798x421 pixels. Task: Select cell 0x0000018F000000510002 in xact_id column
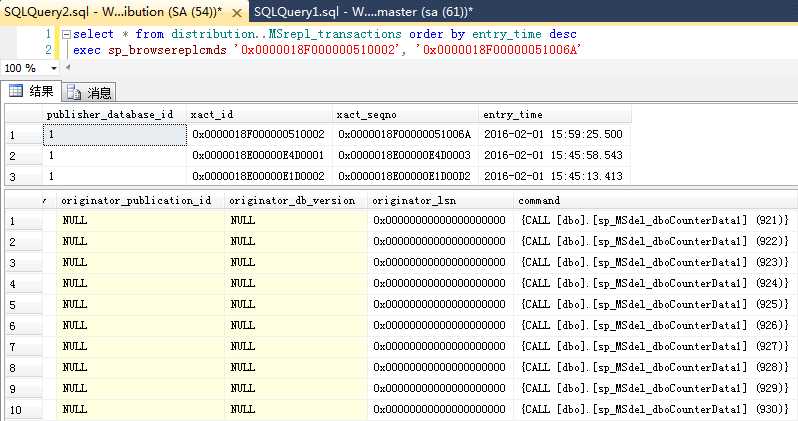pos(260,134)
